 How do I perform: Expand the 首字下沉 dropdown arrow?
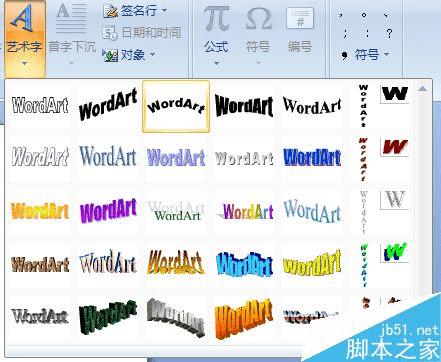click(71, 63)
